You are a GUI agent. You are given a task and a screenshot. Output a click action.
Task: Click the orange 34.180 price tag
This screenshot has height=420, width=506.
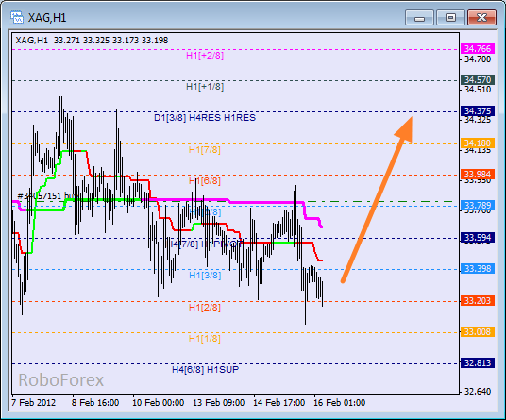point(478,143)
